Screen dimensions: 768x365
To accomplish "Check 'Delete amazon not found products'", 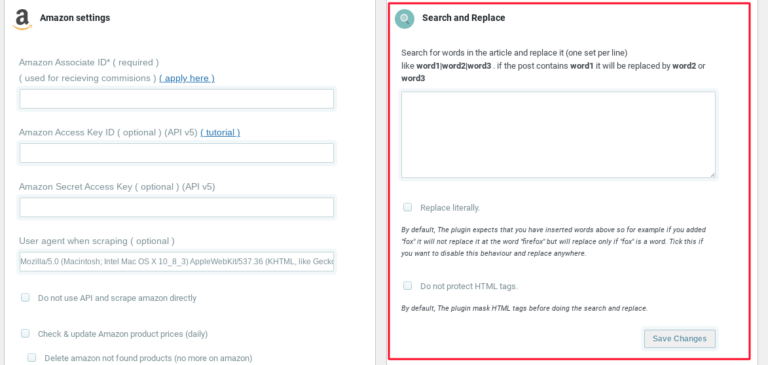I will 32,358.
